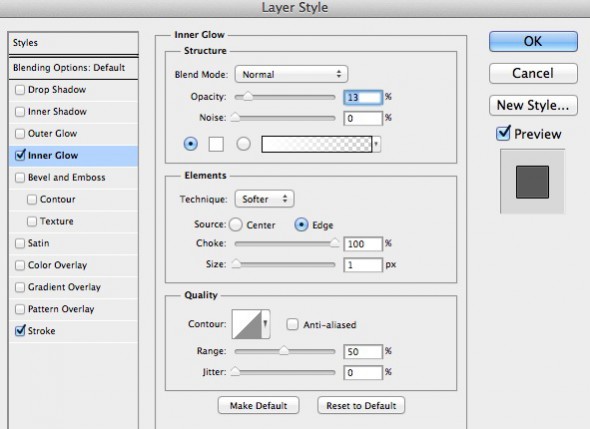The height and width of the screenshot is (429, 590).
Task: Enable the Satin checkbox
Action: [20, 243]
